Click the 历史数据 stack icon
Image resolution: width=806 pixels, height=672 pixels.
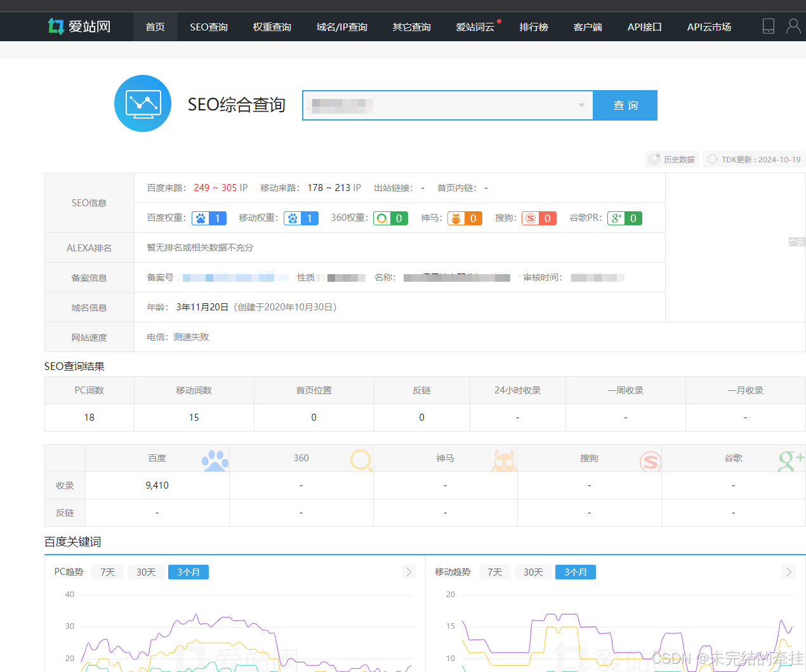[654, 159]
